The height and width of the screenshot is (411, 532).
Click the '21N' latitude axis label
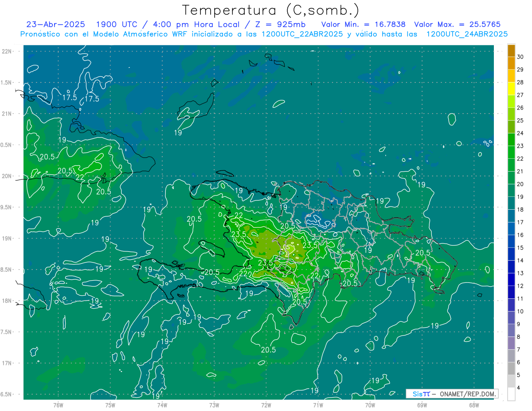[x=7, y=114]
